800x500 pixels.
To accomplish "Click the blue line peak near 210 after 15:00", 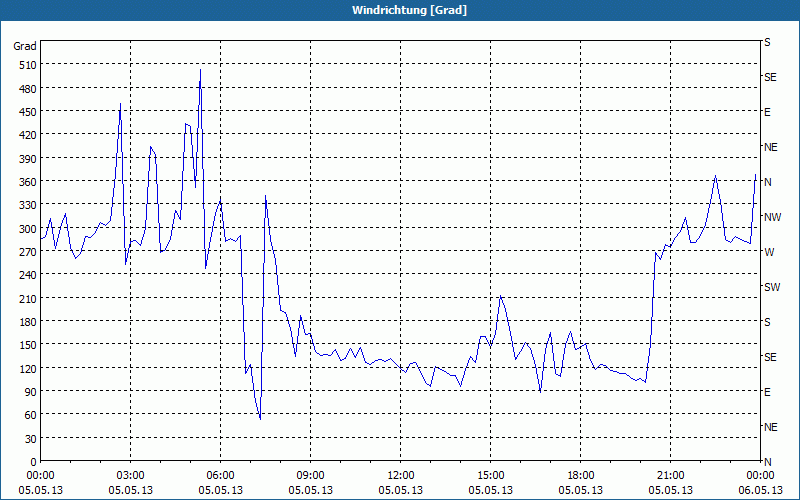I will 501,295.
